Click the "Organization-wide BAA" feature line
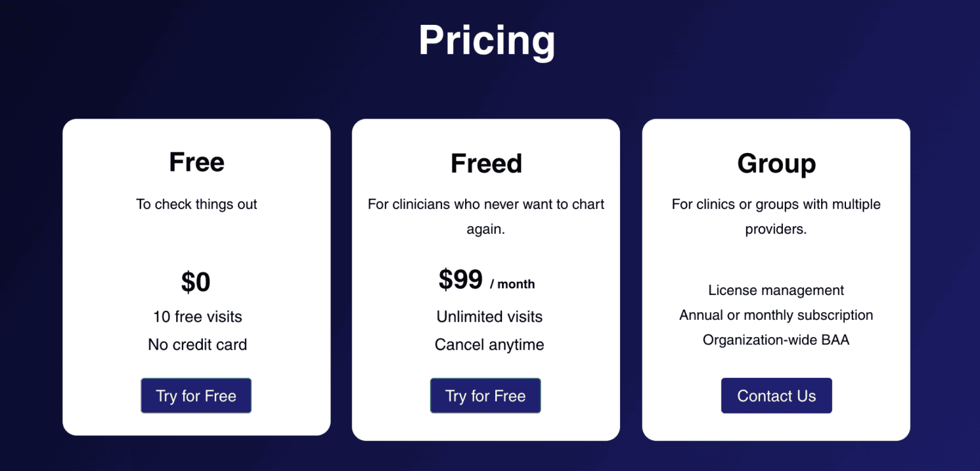 [776, 340]
